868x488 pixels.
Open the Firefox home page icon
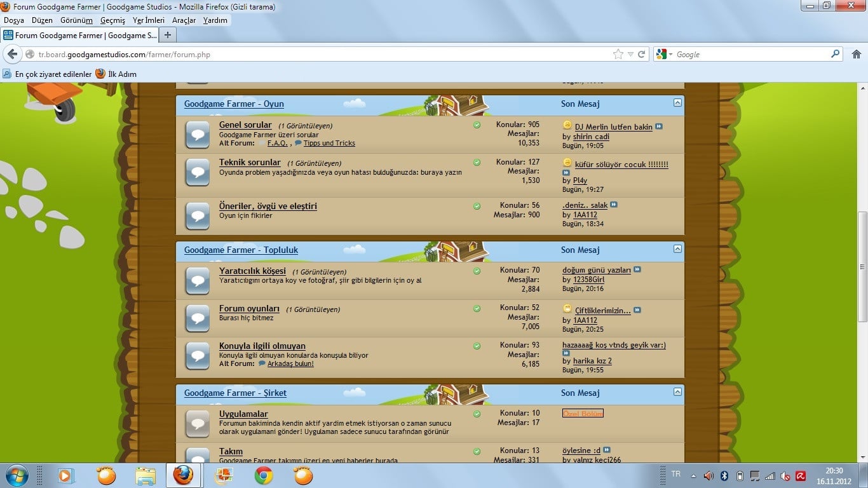click(856, 55)
